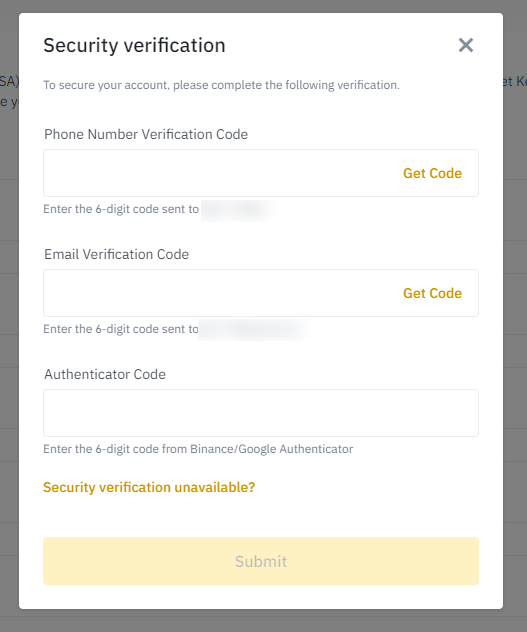Click the Authenticator Code label
Screen dimensions: 527x632
(105, 374)
